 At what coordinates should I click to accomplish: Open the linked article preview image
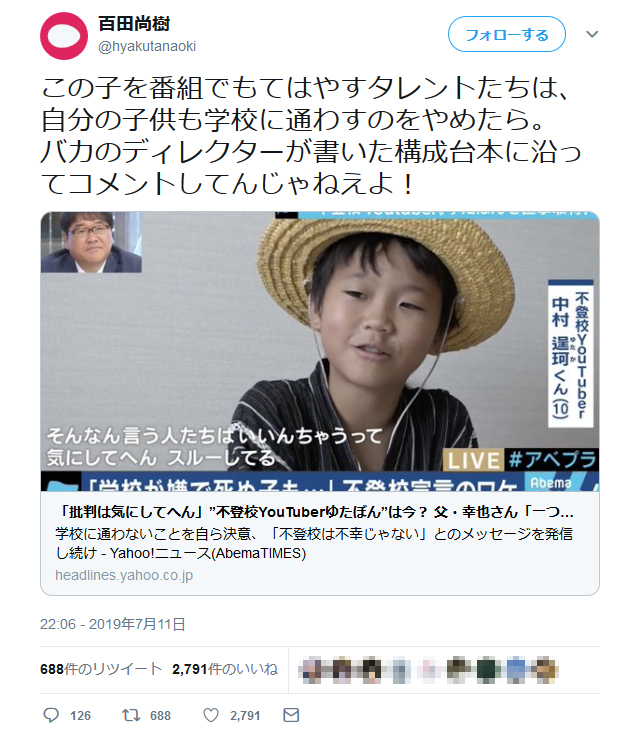[320, 351]
